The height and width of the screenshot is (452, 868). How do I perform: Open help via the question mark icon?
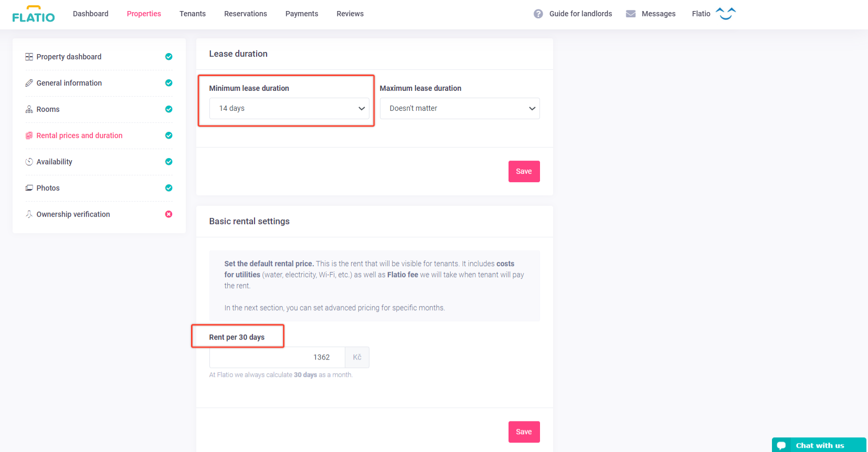538,14
